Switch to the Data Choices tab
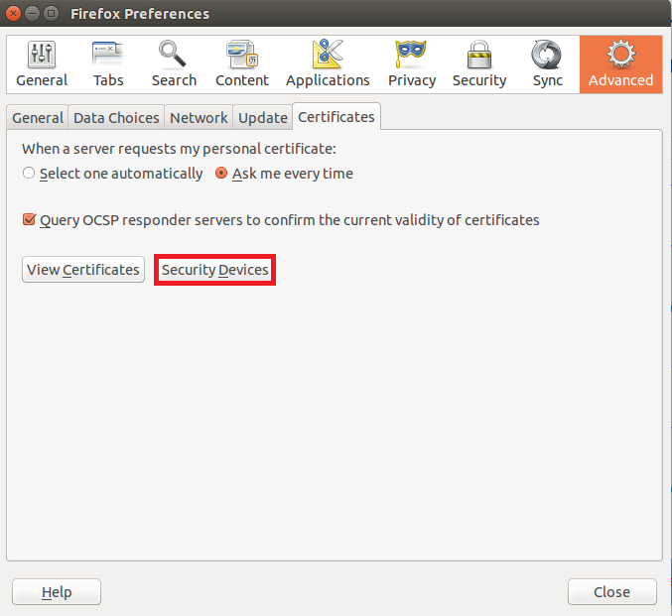672x616 pixels. pos(116,118)
